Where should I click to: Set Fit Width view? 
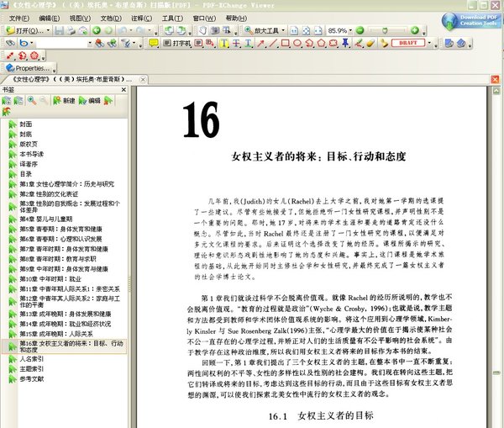point(318,30)
